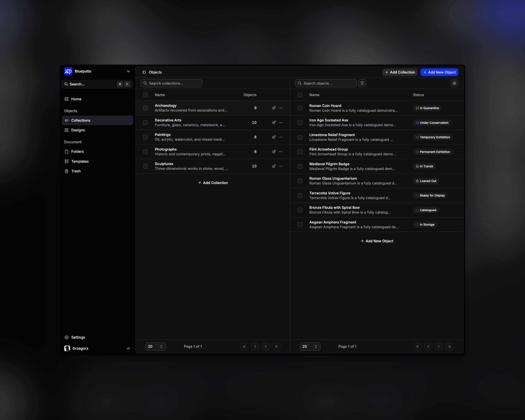Open Trash in the sidebar
The height and width of the screenshot is (420, 525).
97,171
